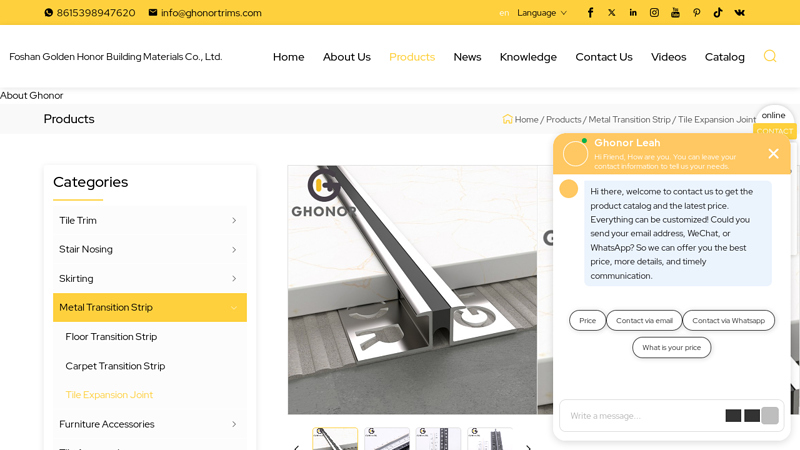Expand the Stair Nosing category
The height and width of the screenshot is (450, 800).
pos(234,250)
